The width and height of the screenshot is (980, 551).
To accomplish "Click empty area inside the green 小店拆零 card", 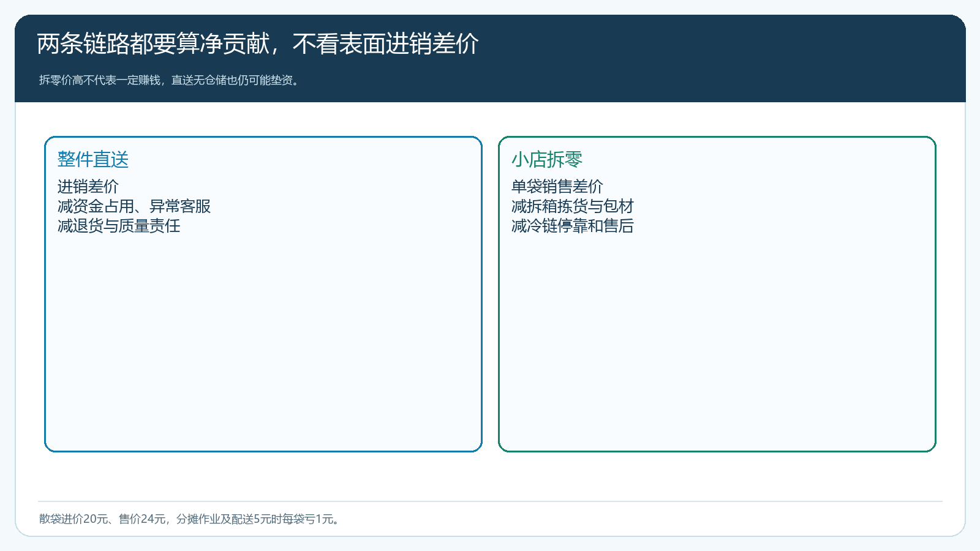I will [717, 343].
